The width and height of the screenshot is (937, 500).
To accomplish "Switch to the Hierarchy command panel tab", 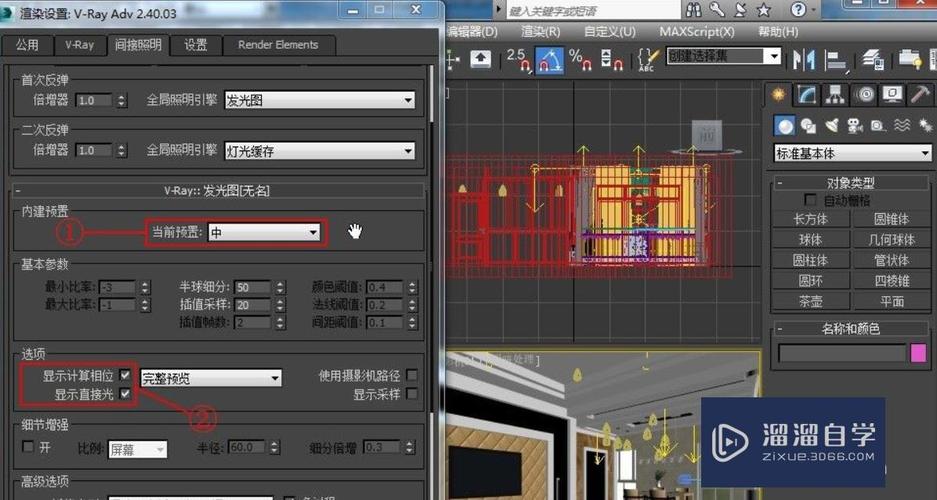I will (835, 94).
